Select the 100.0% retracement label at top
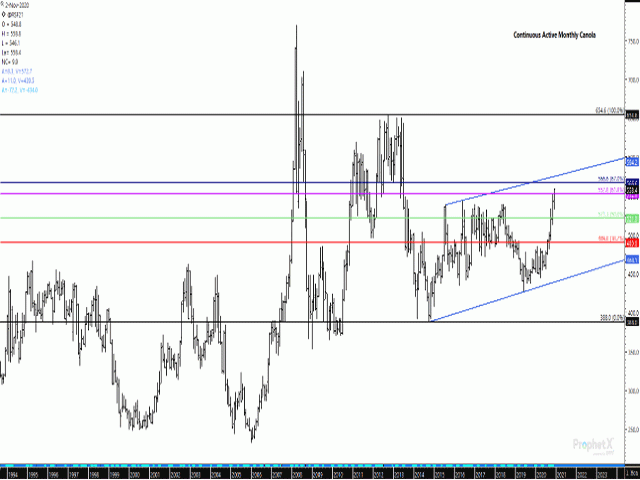The image size is (640, 480). click(610, 111)
